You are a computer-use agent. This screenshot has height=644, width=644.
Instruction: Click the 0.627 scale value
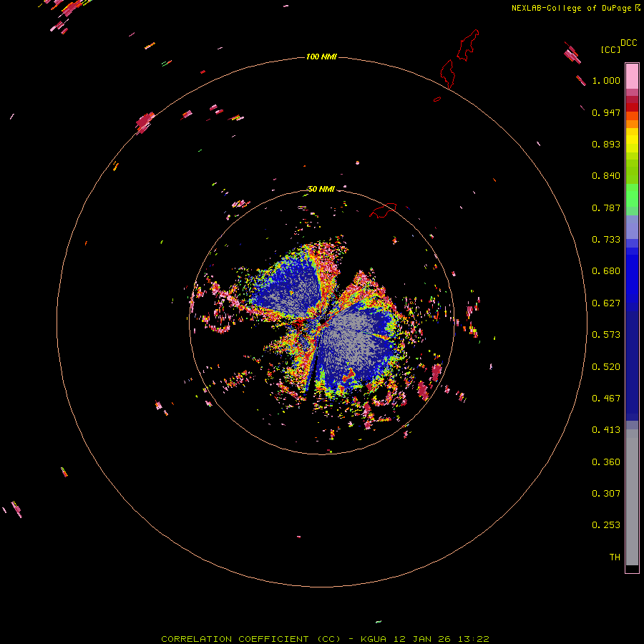[606, 303]
